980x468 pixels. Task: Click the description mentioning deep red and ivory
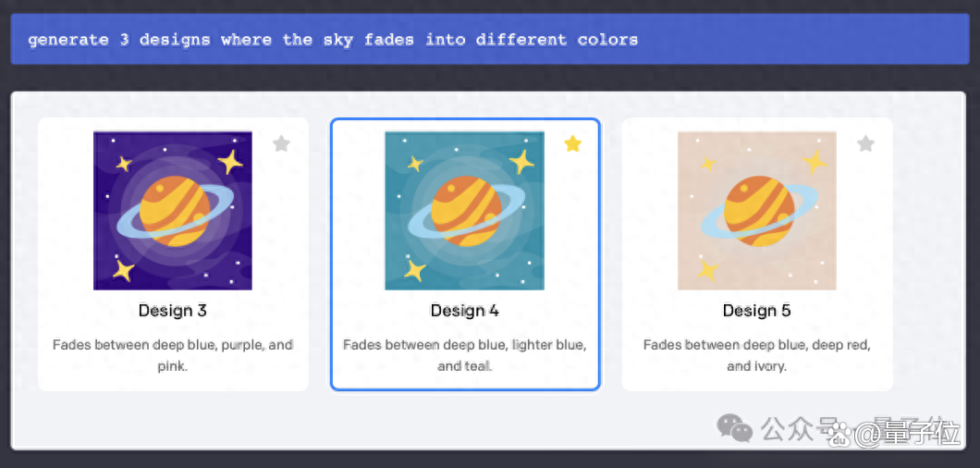click(x=757, y=355)
